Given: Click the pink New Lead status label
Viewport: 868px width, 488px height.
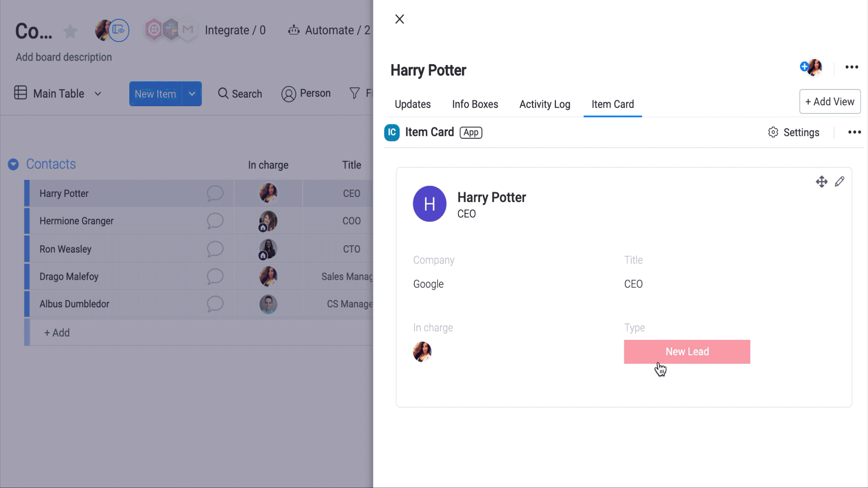Looking at the screenshot, I should point(687,352).
